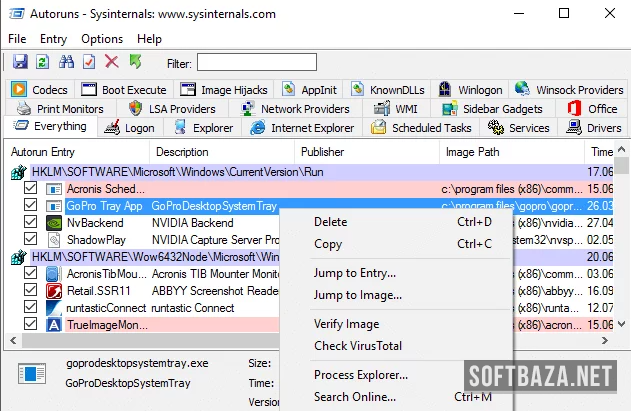Open the Entry menu
The image size is (631, 411).
pos(53,39)
